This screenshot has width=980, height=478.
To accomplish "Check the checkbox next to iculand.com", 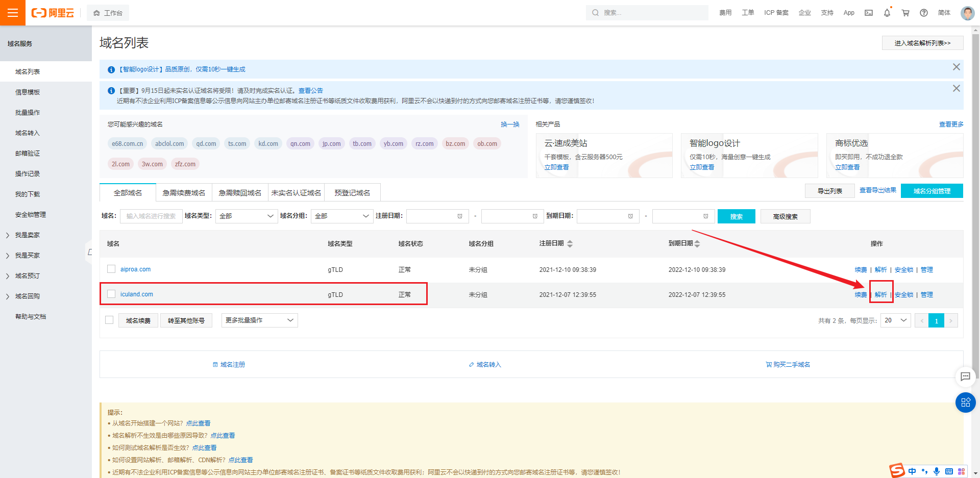I will tap(110, 294).
